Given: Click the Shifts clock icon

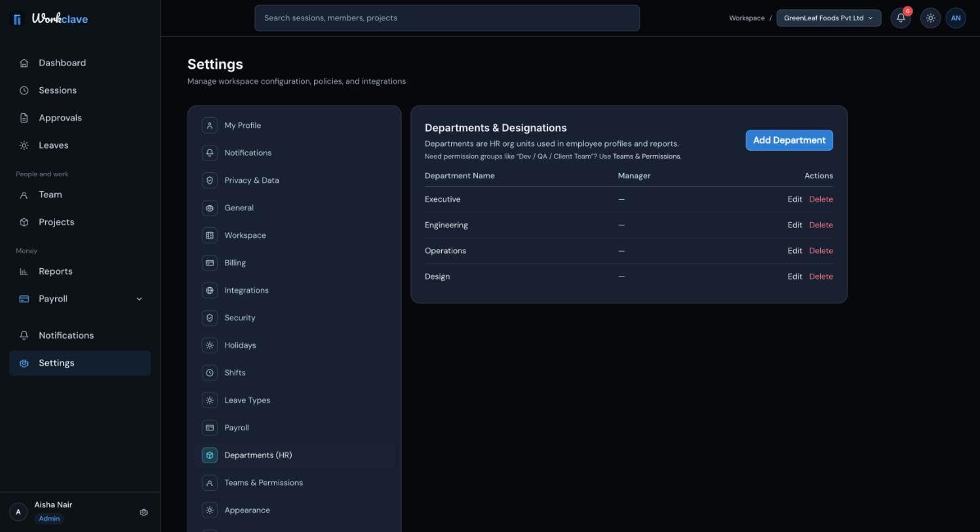Looking at the screenshot, I should 210,373.
